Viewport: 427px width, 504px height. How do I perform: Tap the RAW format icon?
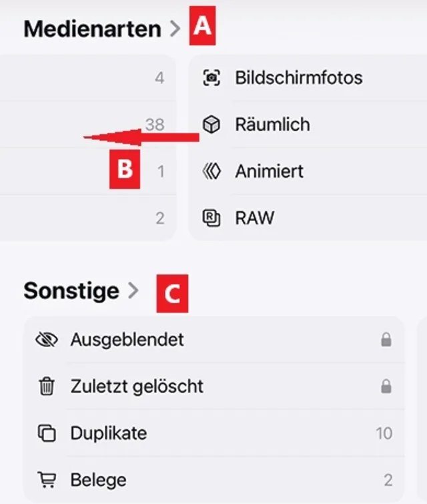211,218
